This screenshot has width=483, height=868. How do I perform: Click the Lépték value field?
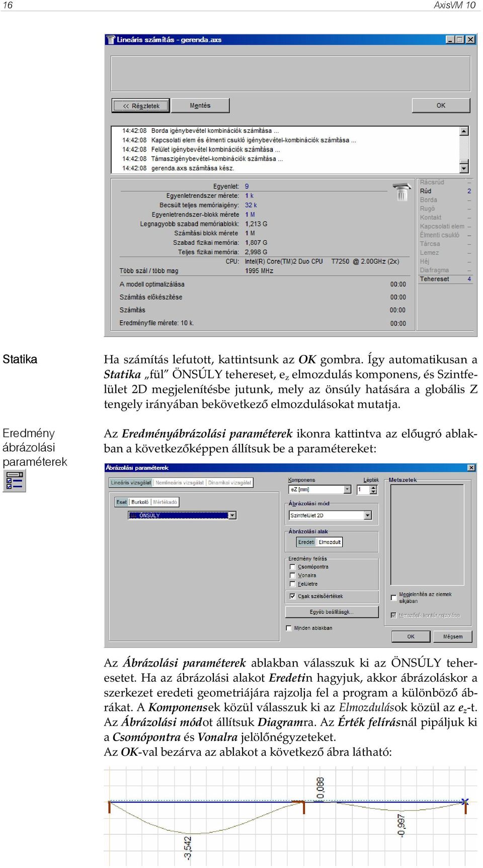[x=363, y=489]
